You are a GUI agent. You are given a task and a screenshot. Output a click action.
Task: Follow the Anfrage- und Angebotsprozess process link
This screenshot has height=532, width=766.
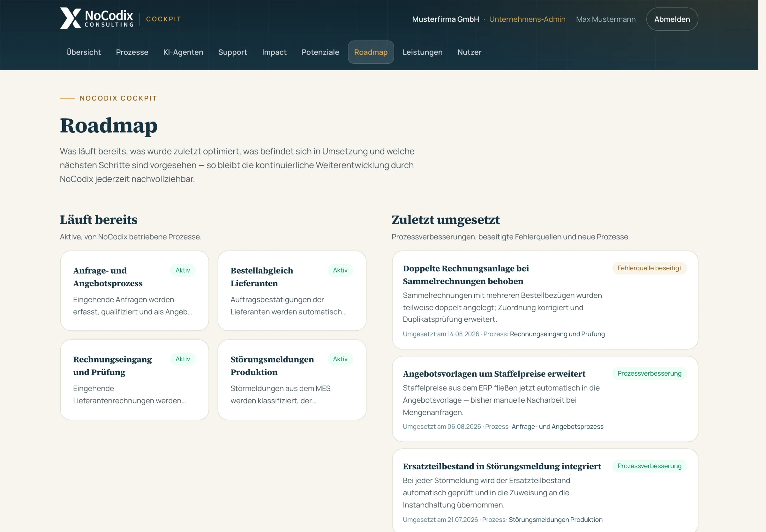[557, 427]
